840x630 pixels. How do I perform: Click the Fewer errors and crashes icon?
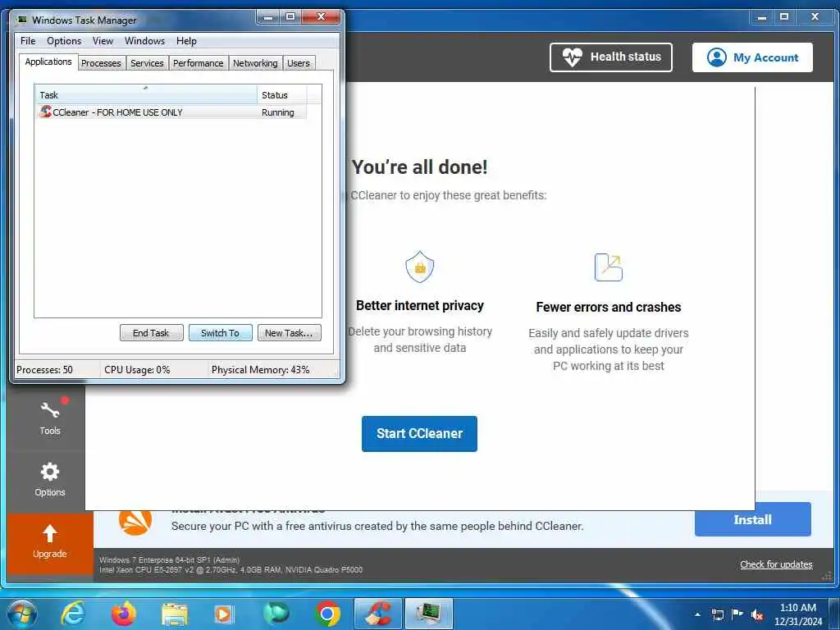coord(609,267)
